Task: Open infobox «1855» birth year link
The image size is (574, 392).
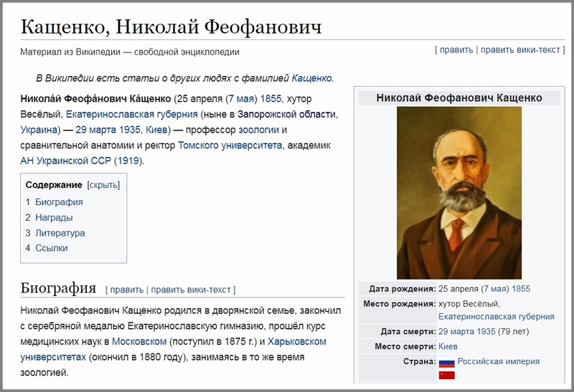Action: (x=521, y=289)
